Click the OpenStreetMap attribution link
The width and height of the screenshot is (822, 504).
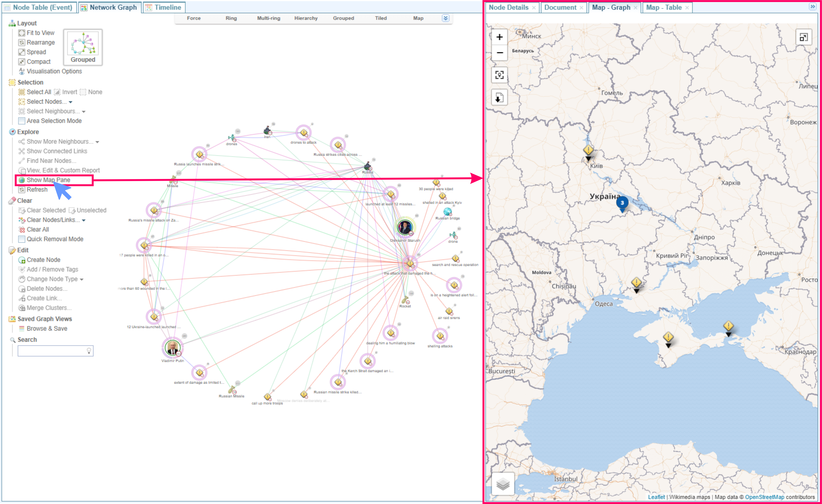(764, 497)
